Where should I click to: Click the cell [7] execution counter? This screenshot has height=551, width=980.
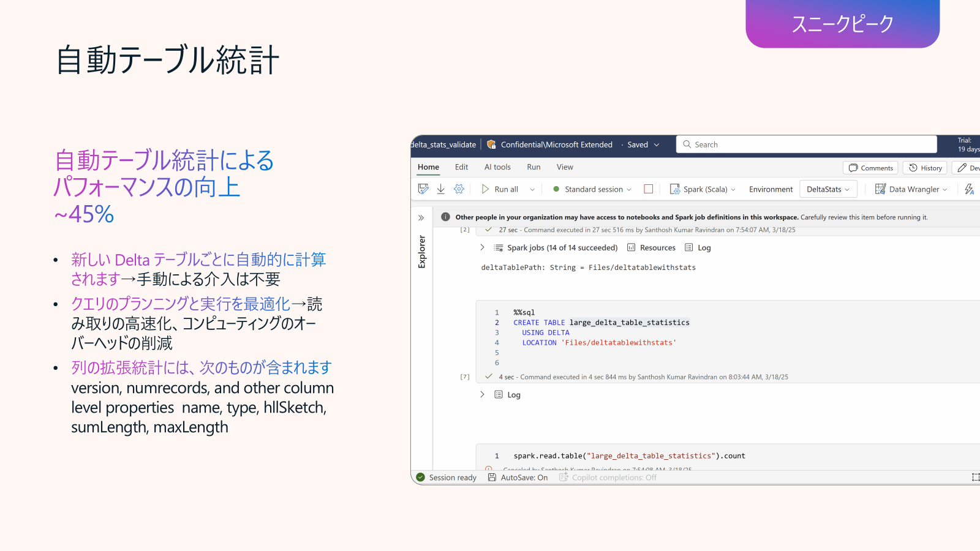(465, 377)
